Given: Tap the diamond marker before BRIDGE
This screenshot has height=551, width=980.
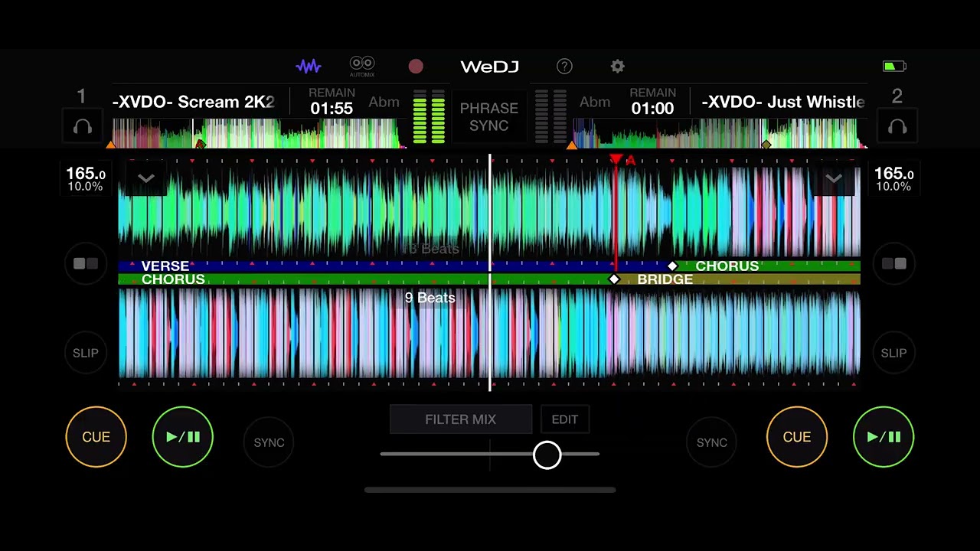Looking at the screenshot, I should pyautogui.click(x=614, y=279).
